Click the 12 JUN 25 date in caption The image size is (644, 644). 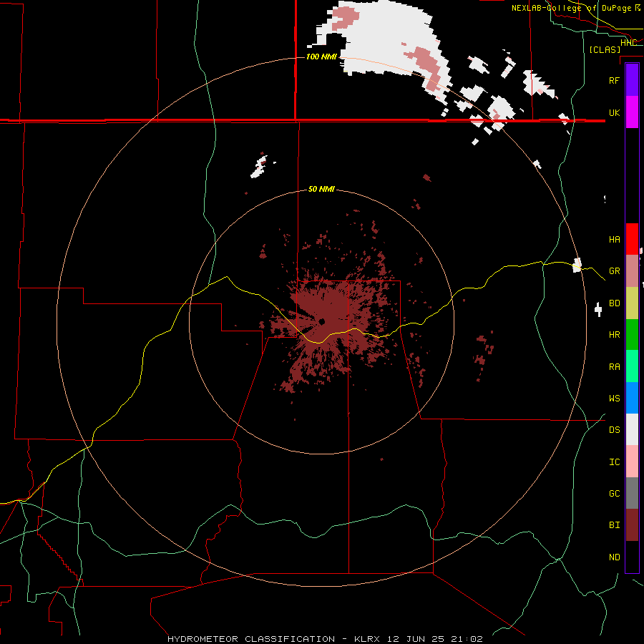(416, 639)
